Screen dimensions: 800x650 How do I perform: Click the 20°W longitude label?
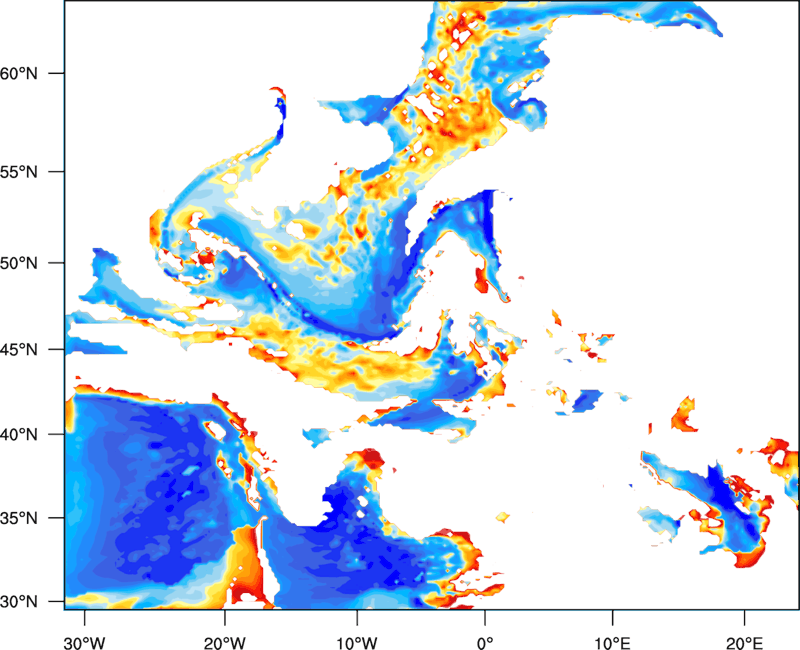224,643
